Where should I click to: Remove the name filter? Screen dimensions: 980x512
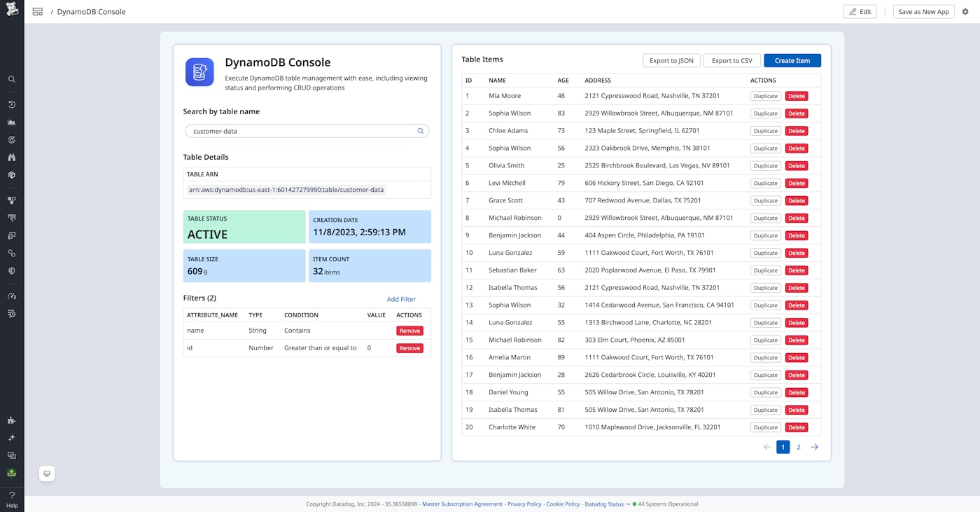coord(409,331)
